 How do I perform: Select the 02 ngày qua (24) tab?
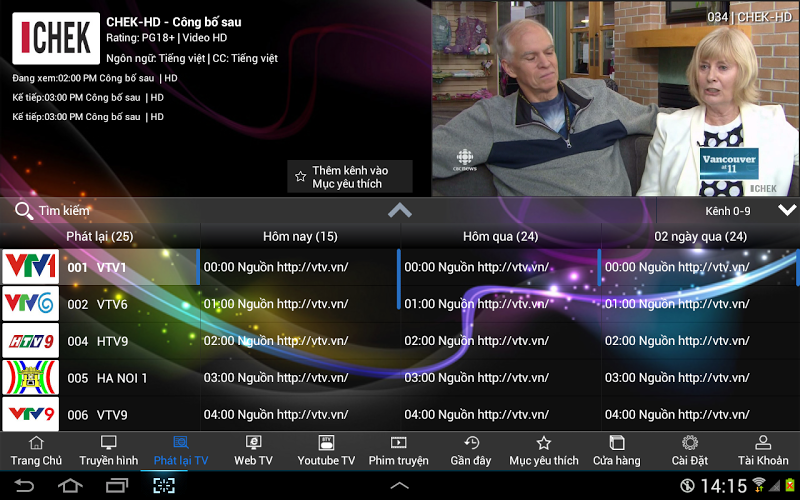[x=701, y=236]
